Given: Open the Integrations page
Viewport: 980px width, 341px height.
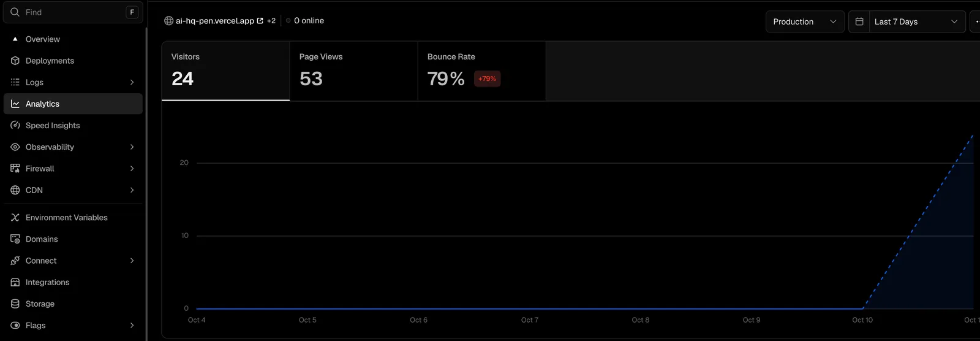Looking at the screenshot, I should coord(73,282).
